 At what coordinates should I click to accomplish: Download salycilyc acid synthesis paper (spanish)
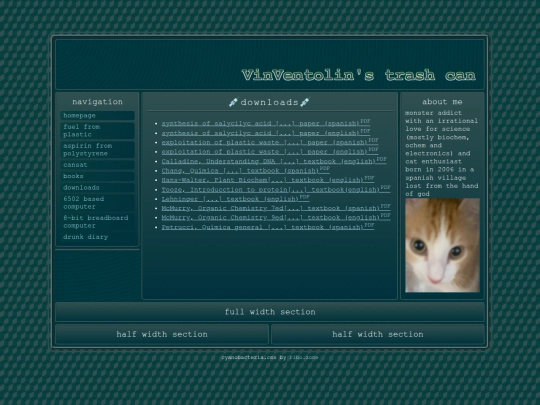pos(266,123)
